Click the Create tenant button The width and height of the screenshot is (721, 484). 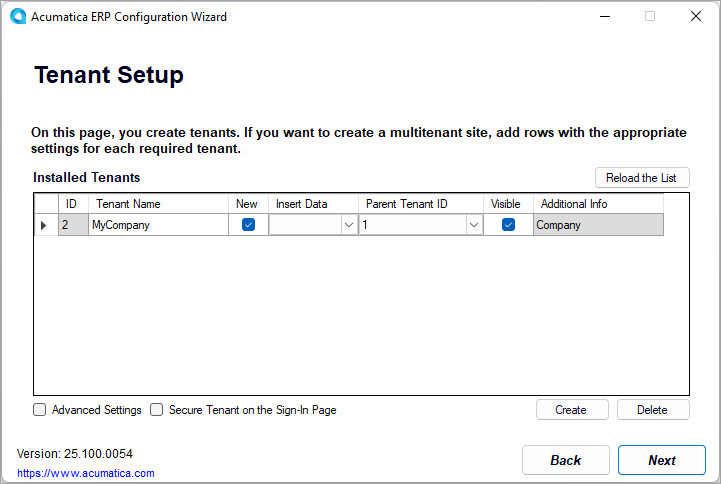(572, 410)
